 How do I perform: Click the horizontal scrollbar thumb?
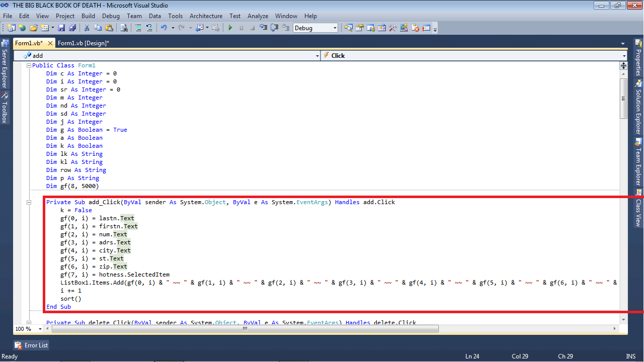click(x=245, y=329)
